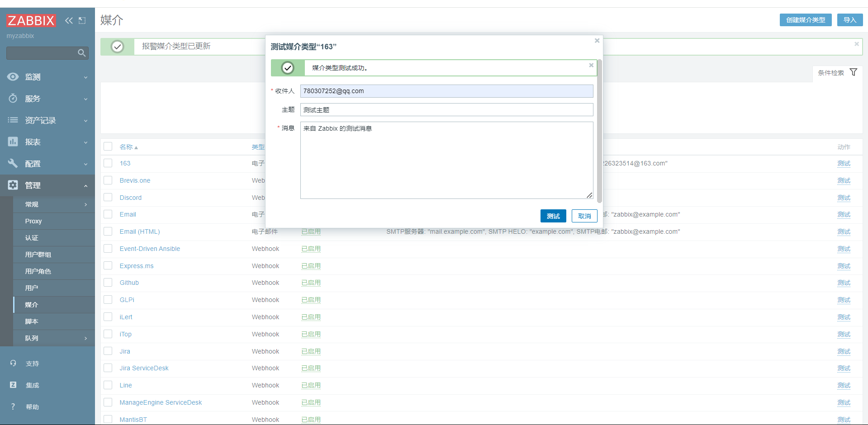Expand the 资产记录 menu chevron

coord(85,121)
